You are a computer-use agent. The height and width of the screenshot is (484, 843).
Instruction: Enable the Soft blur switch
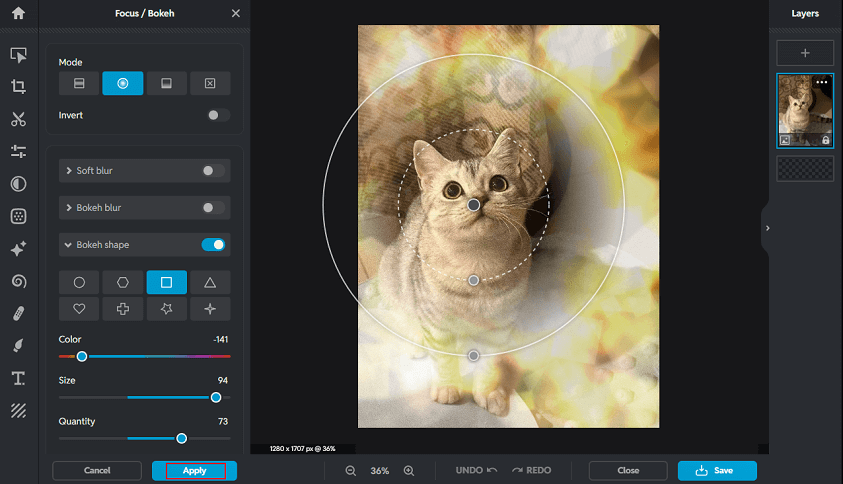pyautogui.click(x=212, y=170)
